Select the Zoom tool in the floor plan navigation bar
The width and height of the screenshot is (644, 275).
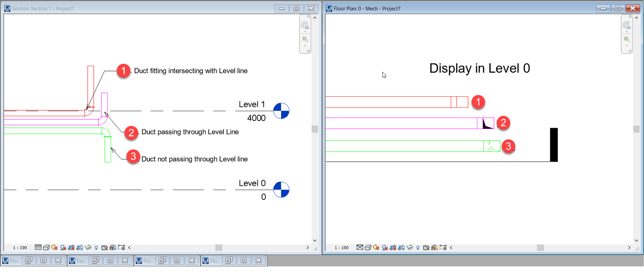click(626, 39)
